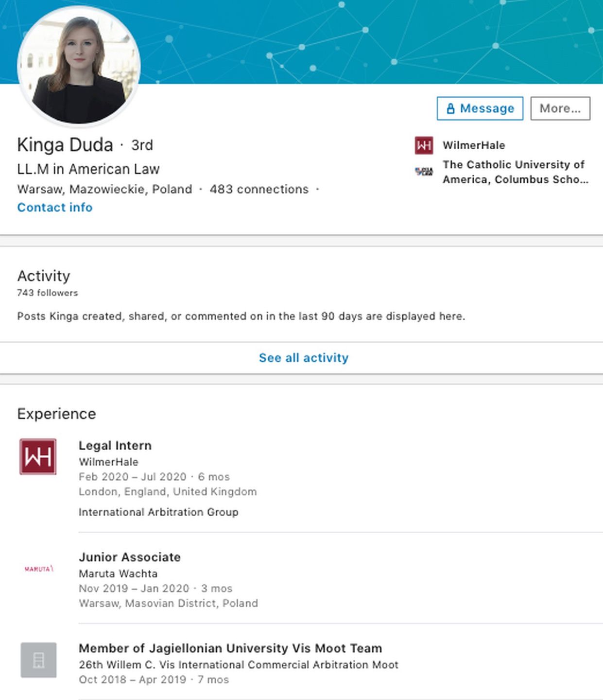This screenshot has height=700, width=603.
Task: Open Junior Associate position entry
Action: click(x=130, y=557)
